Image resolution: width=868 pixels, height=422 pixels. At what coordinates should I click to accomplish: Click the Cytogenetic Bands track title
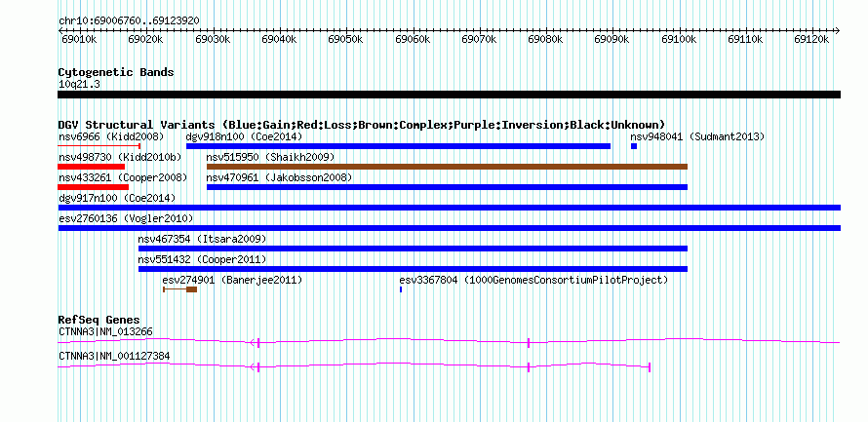(116, 72)
